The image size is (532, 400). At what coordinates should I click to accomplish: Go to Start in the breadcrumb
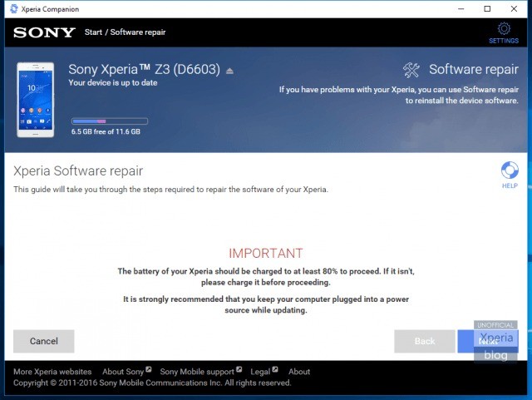(95, 32)
